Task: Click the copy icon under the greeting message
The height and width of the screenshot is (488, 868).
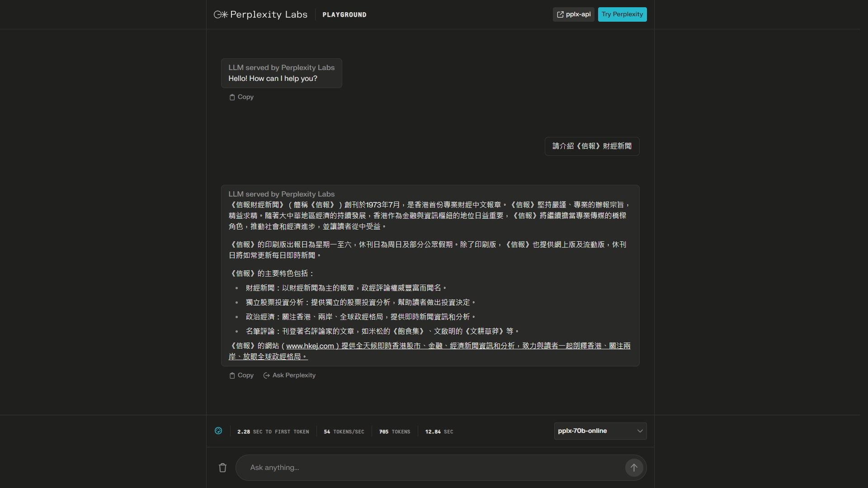Action: (232, 97)
